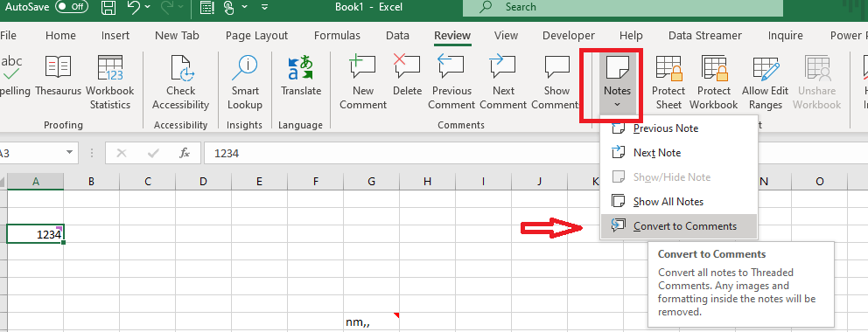The height and width of the screenshot is (332, 868).
Task: Select column G header
Action: (x=372, y=181)
